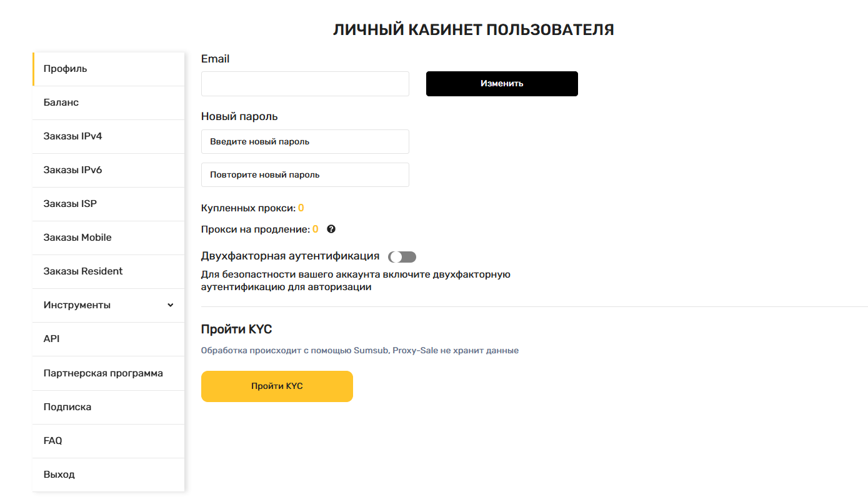868x499 pixels.
Task: Go to Заказы IPv4 section
Action: [x=109, y=136]
